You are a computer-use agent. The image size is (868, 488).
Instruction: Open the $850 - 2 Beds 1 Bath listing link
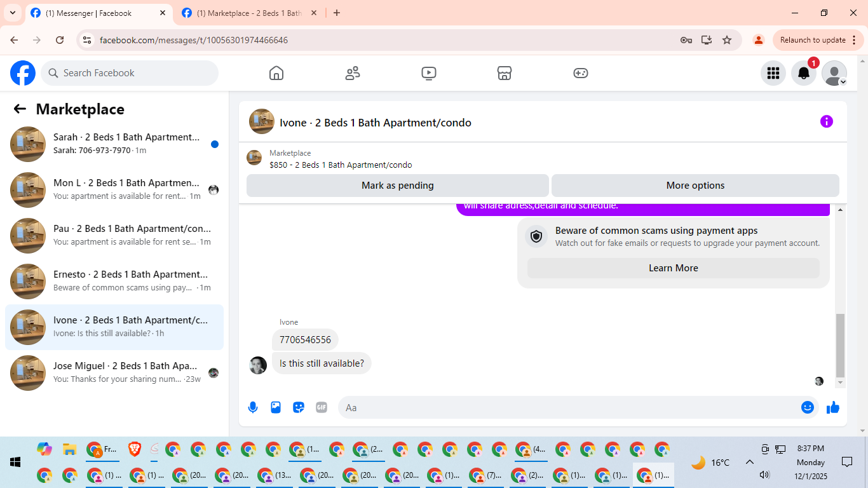click(341, 165)
